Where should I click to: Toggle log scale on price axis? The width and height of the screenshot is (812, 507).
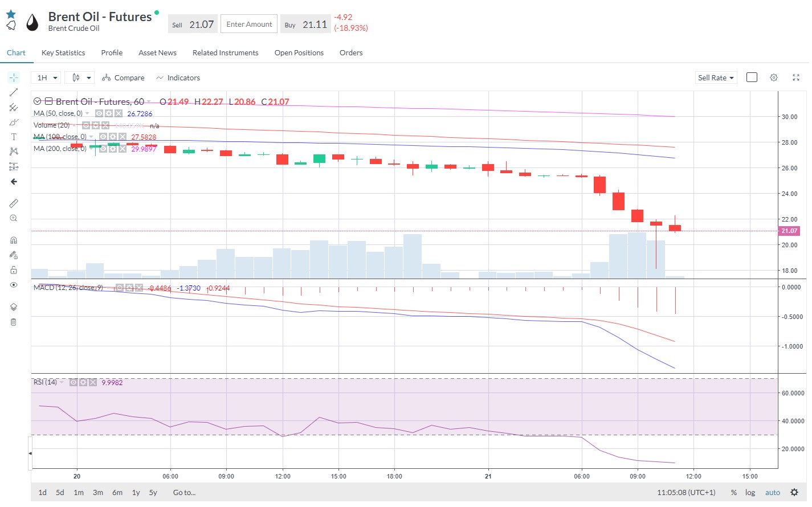pos(750,493)
